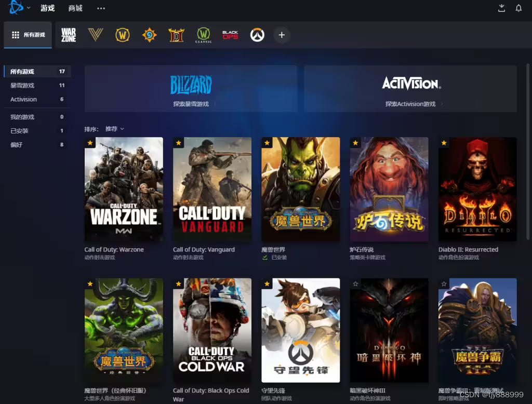Expand the dropdown arrow beside Battle.net logo
Screen dimensions: 532x404
(x=29, y=8)
